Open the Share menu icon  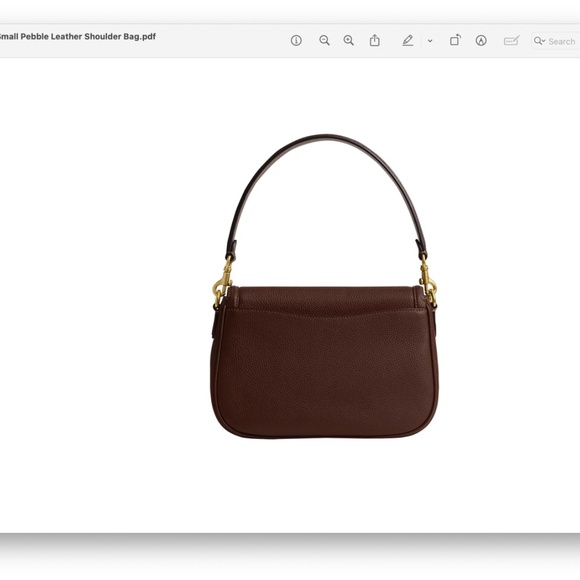coord(375,40)
